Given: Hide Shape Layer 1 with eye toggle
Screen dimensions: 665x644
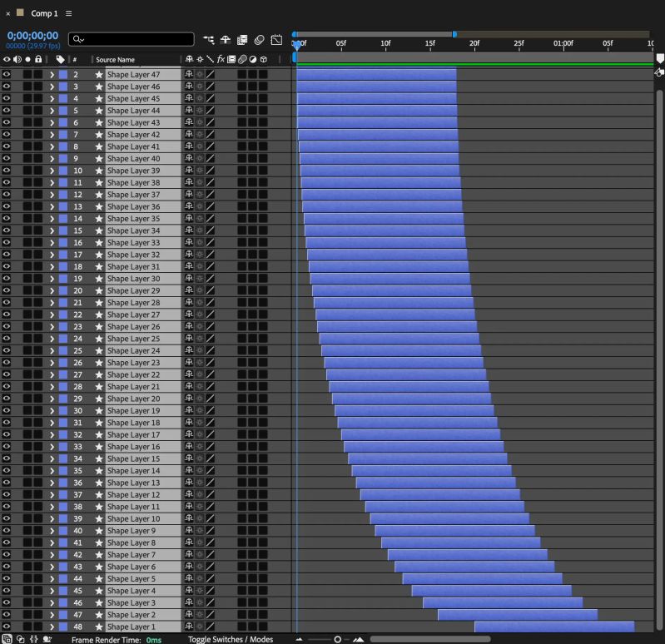Looking at the screenshot, I should (x=7, y=627).
